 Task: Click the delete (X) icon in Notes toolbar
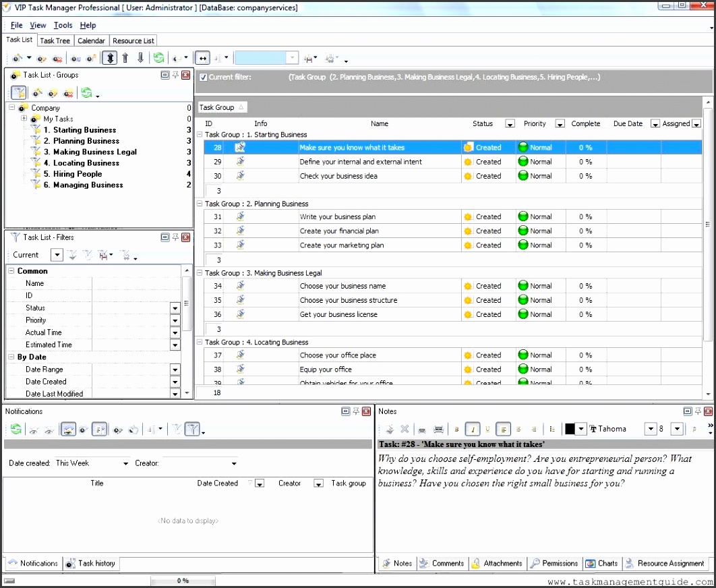pos(404,429)
